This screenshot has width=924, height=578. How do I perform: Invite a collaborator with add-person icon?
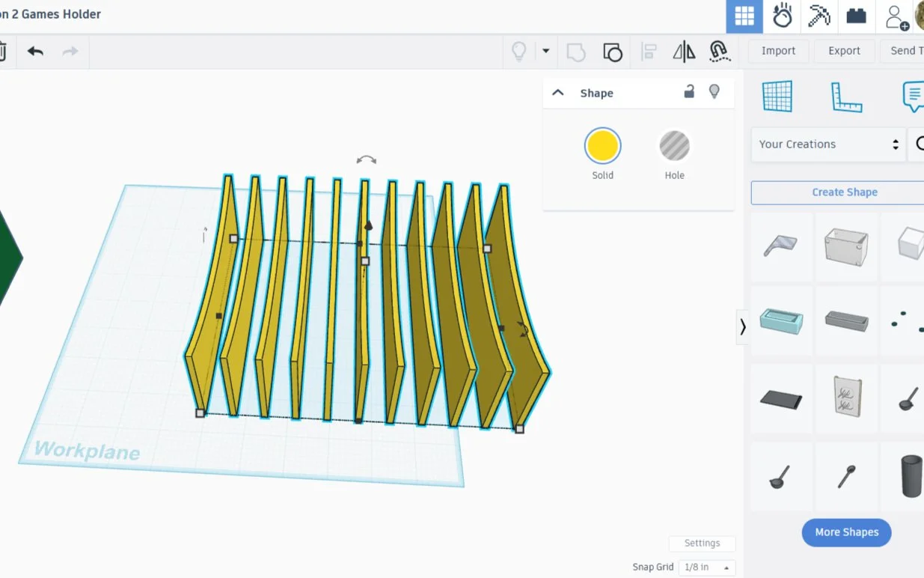click(x=896, y=16)
